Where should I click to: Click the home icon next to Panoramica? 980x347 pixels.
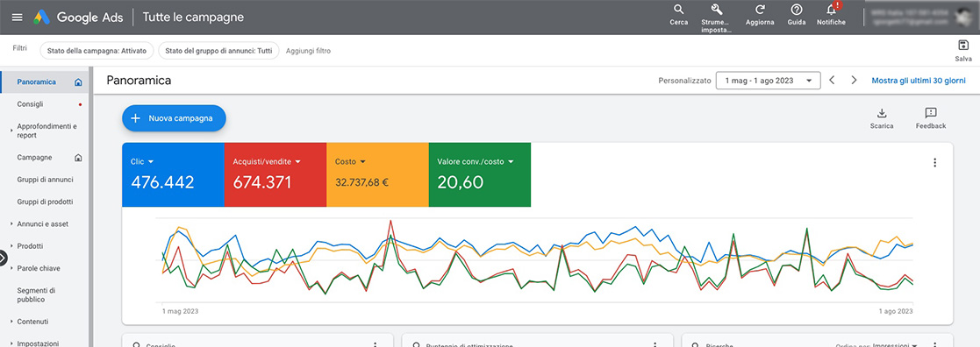[78, 82]
